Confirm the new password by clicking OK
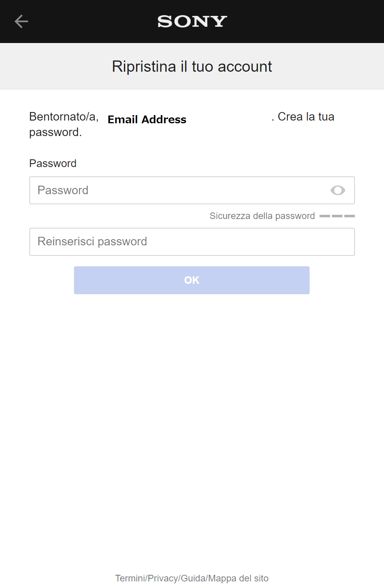The height and width of the screenshot is (588, 384). pyautogui.click(x=191, y=280)
